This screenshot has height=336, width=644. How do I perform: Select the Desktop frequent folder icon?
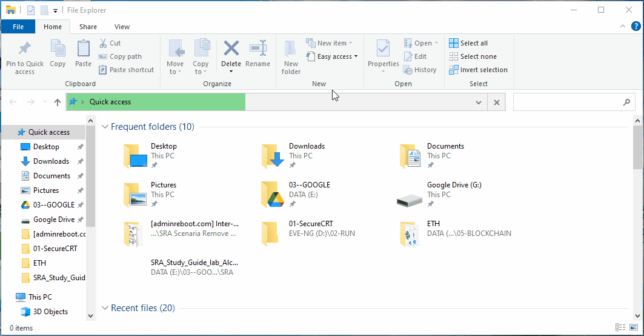point(136,156)
